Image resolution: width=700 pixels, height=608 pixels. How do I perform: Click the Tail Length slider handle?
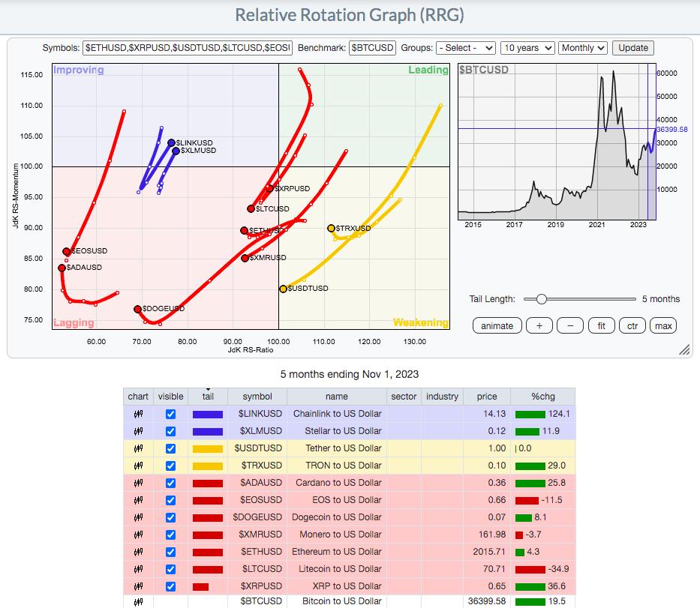point(541,299)
